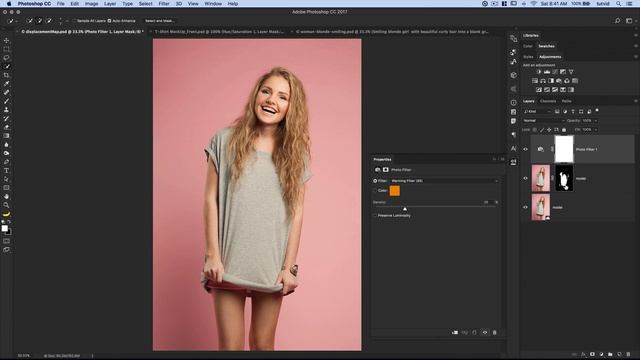Click the Density slider handle
Image resolution: width=640 pixels, height=360 pixels.
[404, 209]
